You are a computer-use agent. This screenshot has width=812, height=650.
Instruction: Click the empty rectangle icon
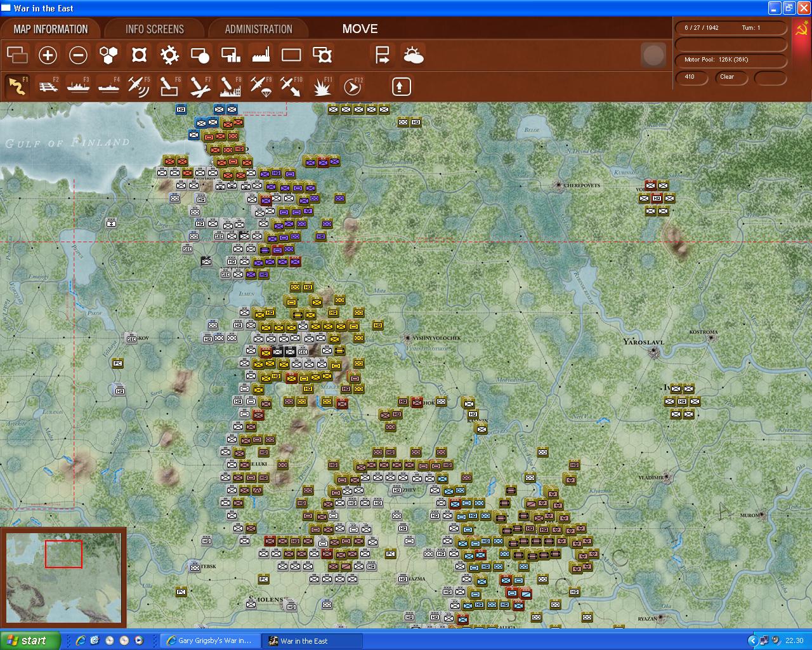pyautogui.click(x=291, y=55)
